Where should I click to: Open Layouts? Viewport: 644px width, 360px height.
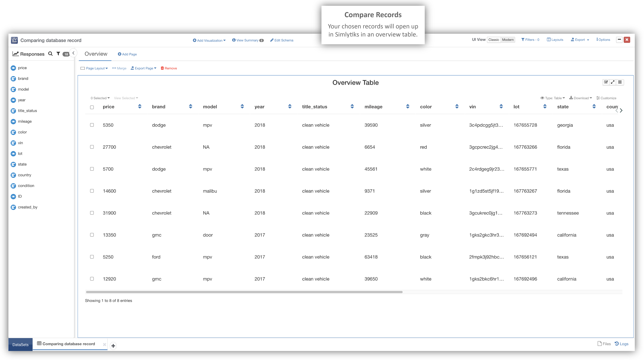[x=555, y=40]
